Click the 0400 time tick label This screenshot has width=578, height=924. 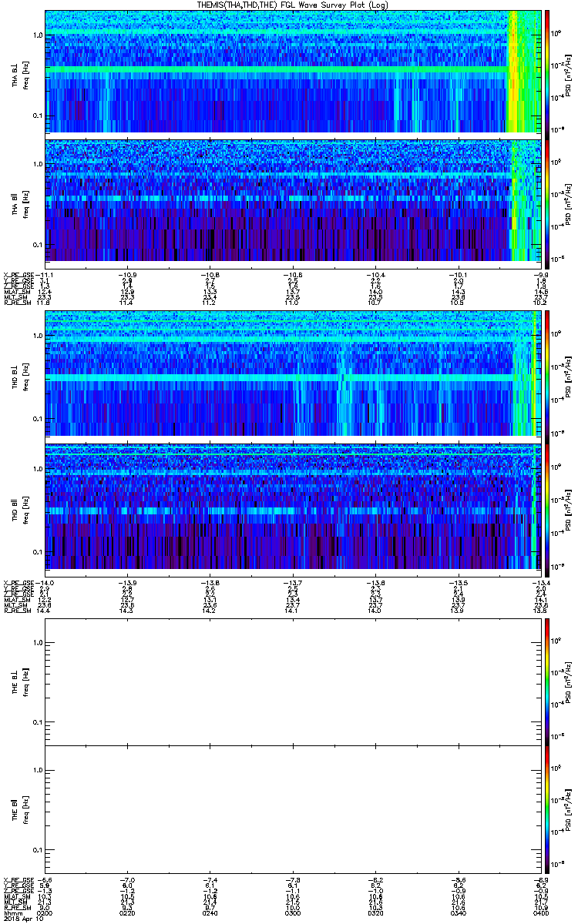[x=542, y=912]
